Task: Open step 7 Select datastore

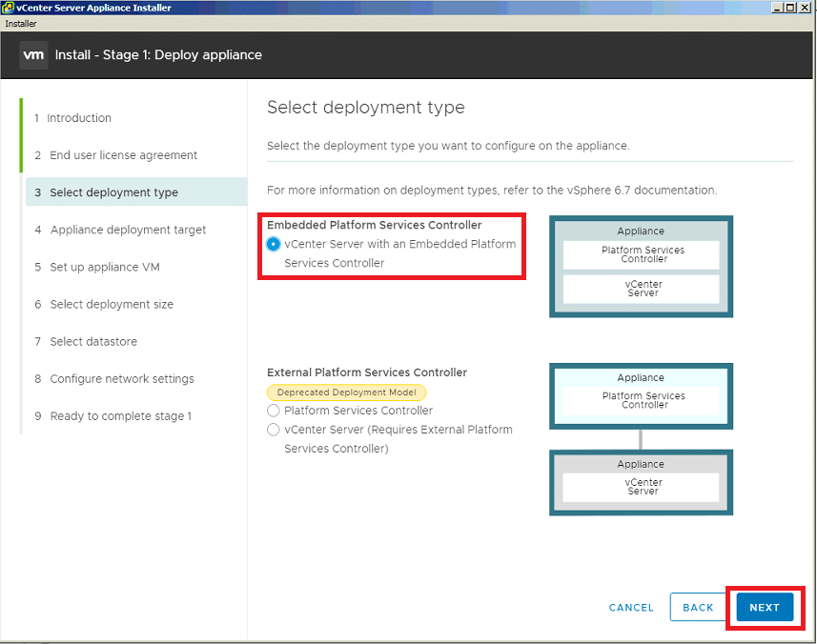Action: (x=86, y=341)
